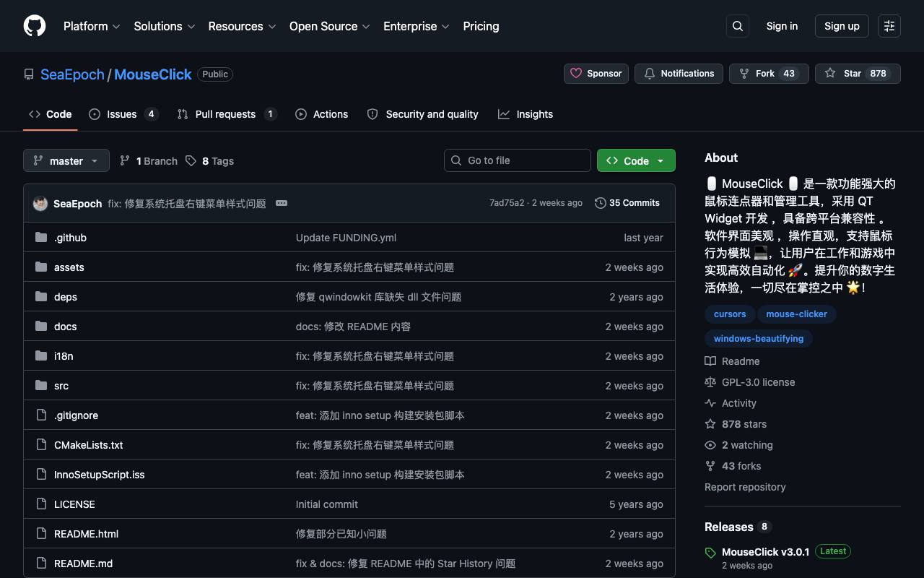924x578 pixels.
Task: Open commit hash 7ad75a2
Action: pos(507,203)
